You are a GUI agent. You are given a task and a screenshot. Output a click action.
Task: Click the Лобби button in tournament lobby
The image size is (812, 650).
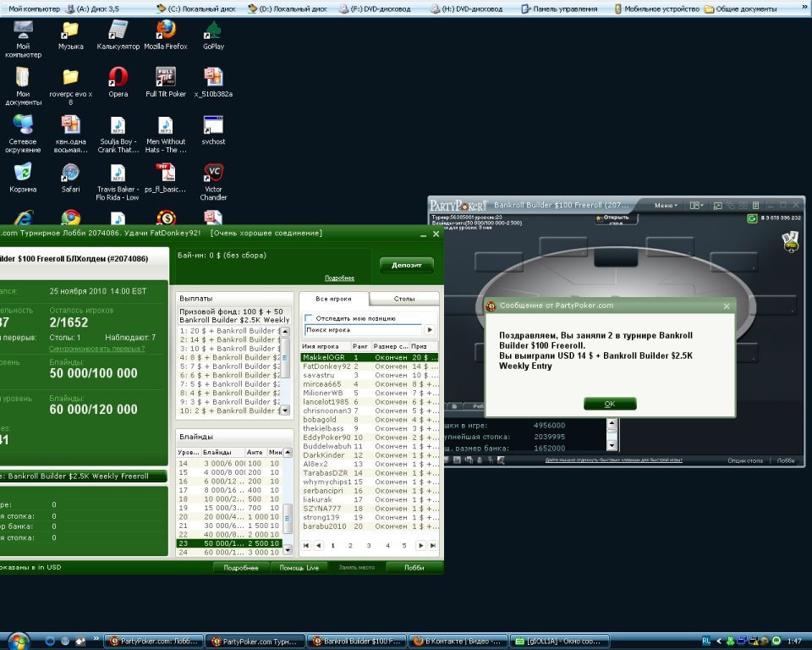point(414,568)
